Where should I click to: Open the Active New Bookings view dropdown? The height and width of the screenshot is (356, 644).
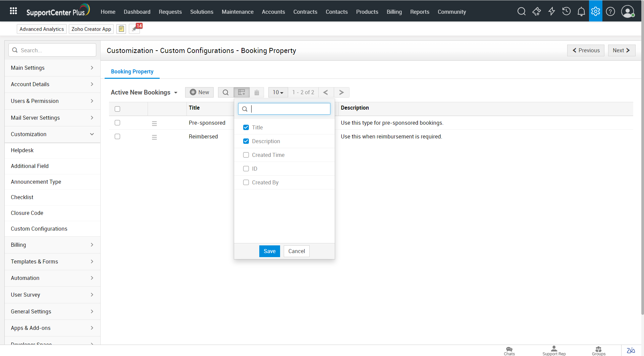pyautogui.click(x=144, y=93)
